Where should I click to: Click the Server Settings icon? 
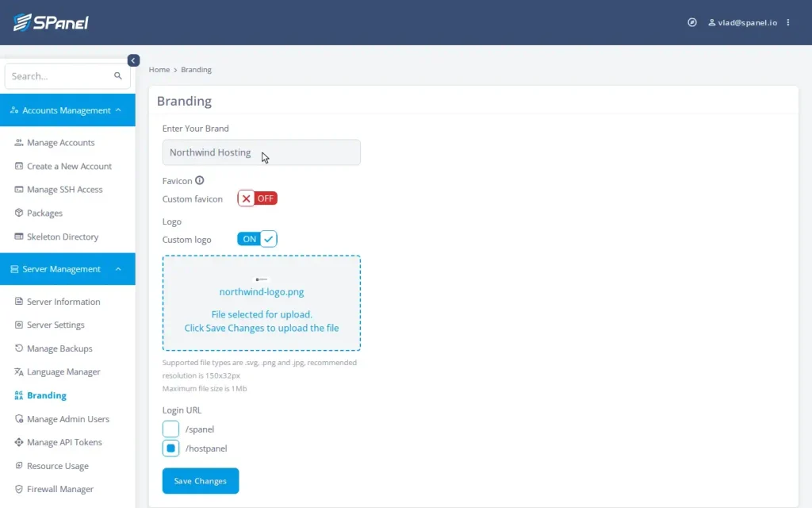pyautogui.click(x=19, y=325)
